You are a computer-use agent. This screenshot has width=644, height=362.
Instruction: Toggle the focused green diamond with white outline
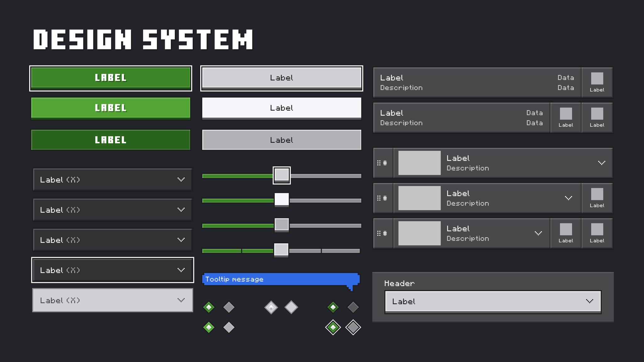333,327
